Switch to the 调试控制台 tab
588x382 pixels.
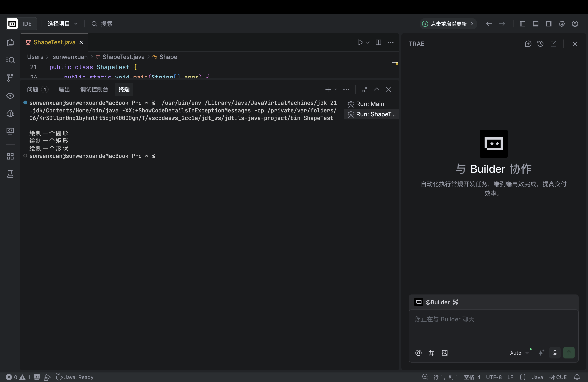point(94,89)
